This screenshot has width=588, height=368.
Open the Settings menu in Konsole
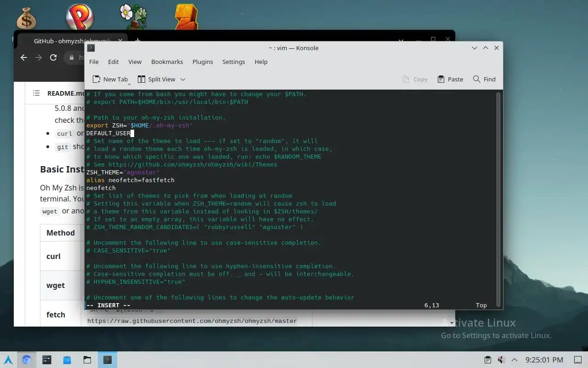click(233, 62)
